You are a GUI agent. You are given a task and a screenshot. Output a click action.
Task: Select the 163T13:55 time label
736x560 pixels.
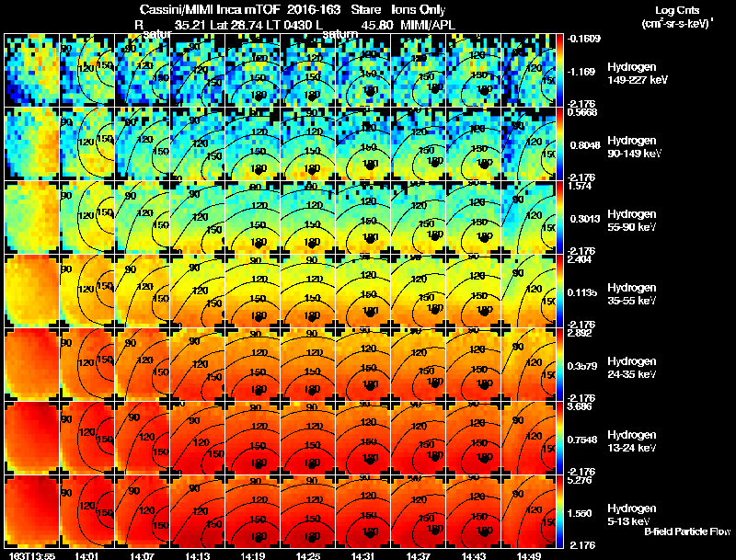pos(32,556)
